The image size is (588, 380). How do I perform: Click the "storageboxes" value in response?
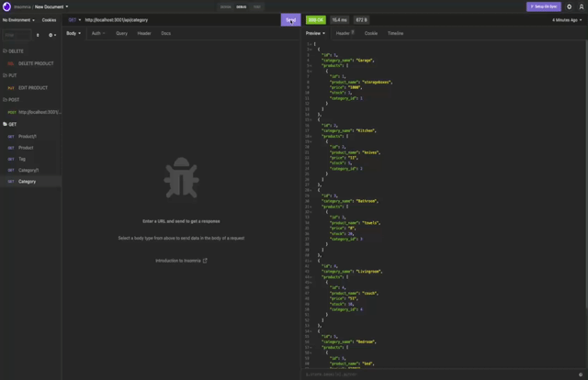pyautogui.click(x=376, y=82)
